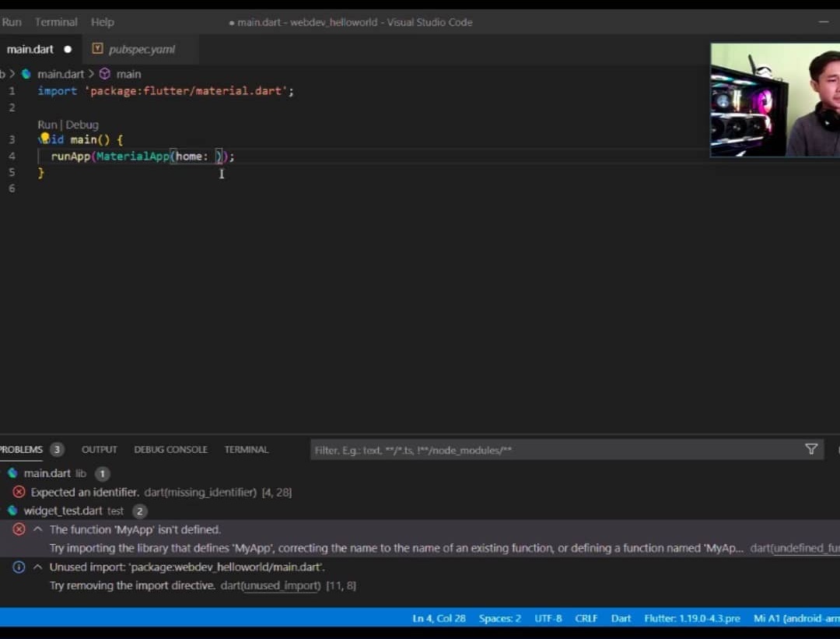The image size is (840, 639).
Task: Click the Problems count badge 3
Action: (x=56, y=449)
